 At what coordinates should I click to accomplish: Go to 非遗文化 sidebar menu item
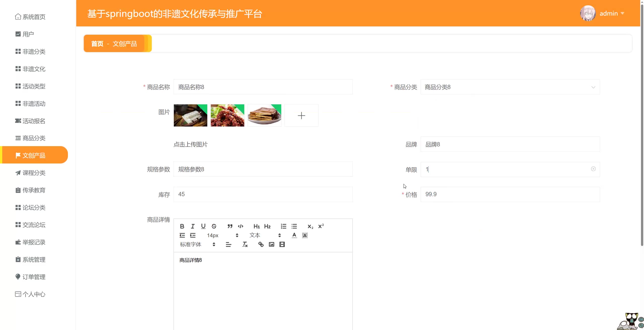pyautogui.click(x=34, y=69)
